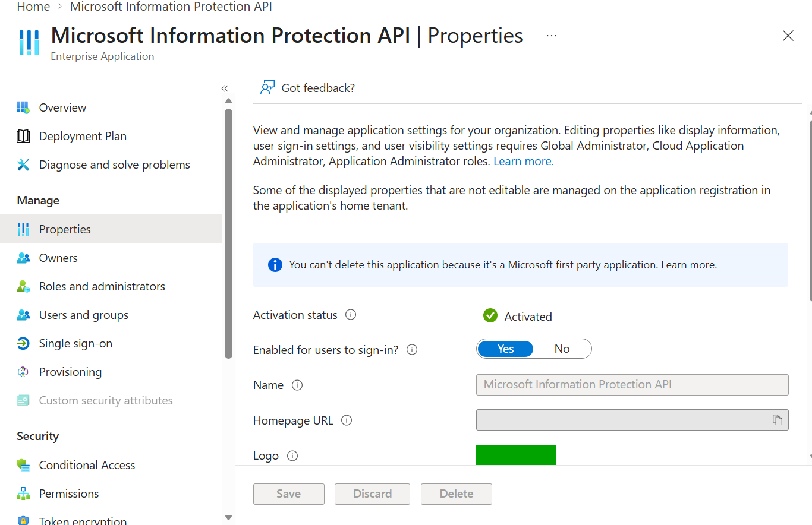Click the Users and groups icon
Screen dimensions: 812x525
pyautogui.click(x=23, y=315)
